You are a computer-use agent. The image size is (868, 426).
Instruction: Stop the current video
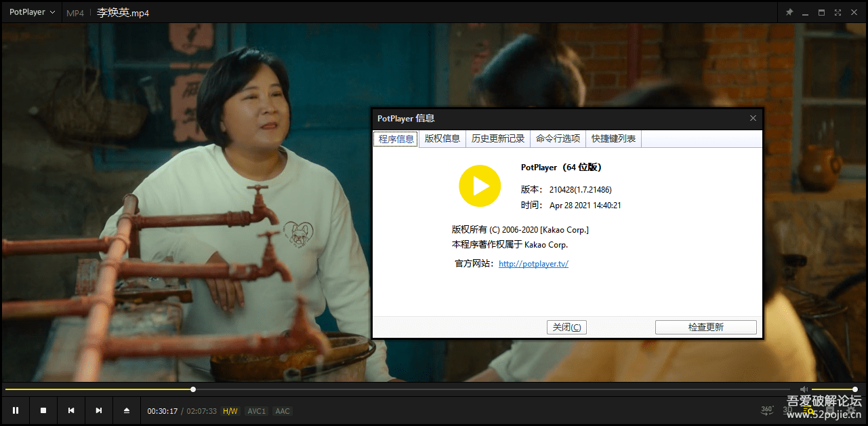pos(43,410)
